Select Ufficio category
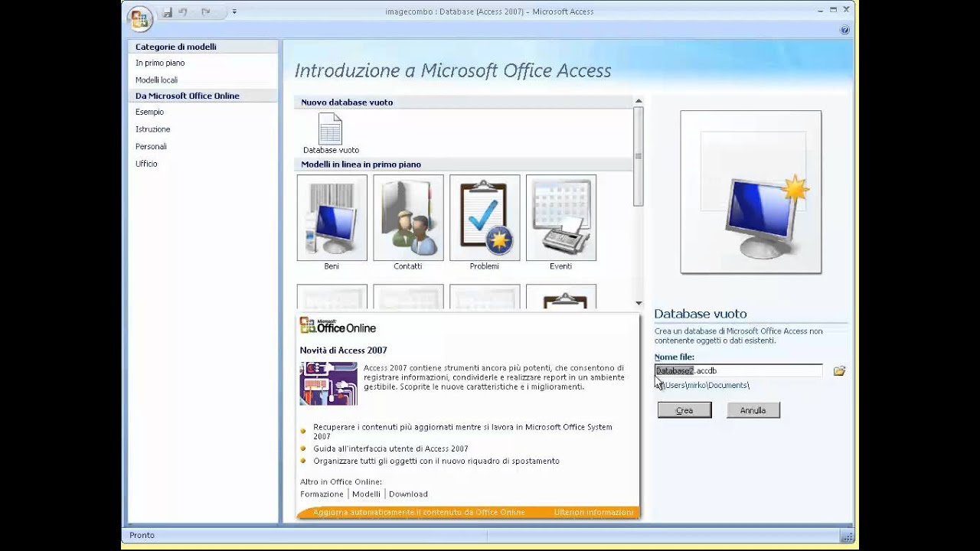980x551 pixels. (x=146, y=164)
